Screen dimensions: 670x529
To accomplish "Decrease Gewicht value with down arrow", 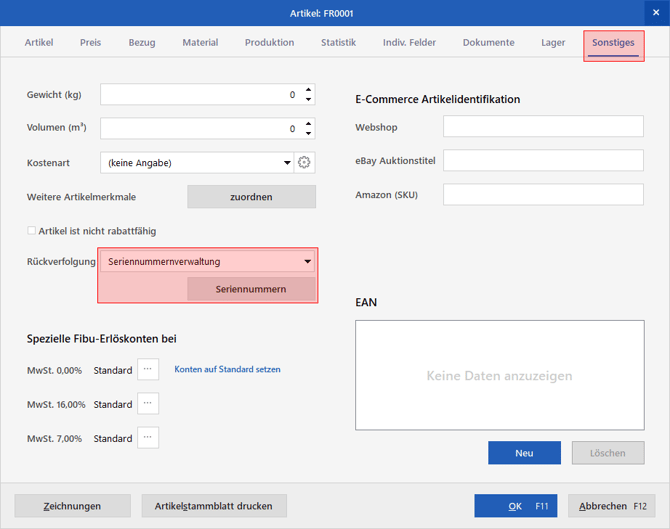I will 309,99.
